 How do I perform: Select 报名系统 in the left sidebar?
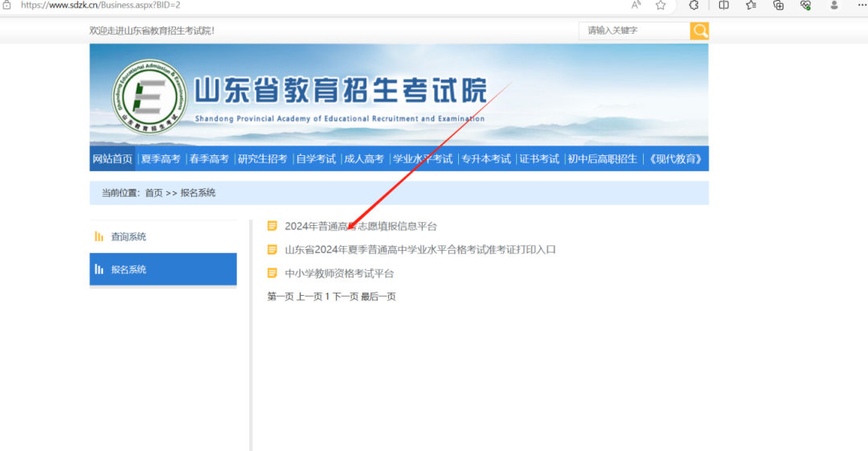[129, 270]
